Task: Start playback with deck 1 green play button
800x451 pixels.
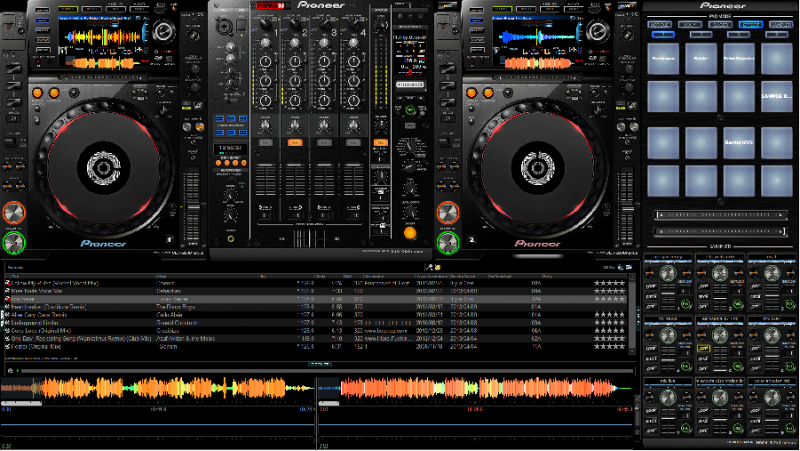Action: pos(14,243)
